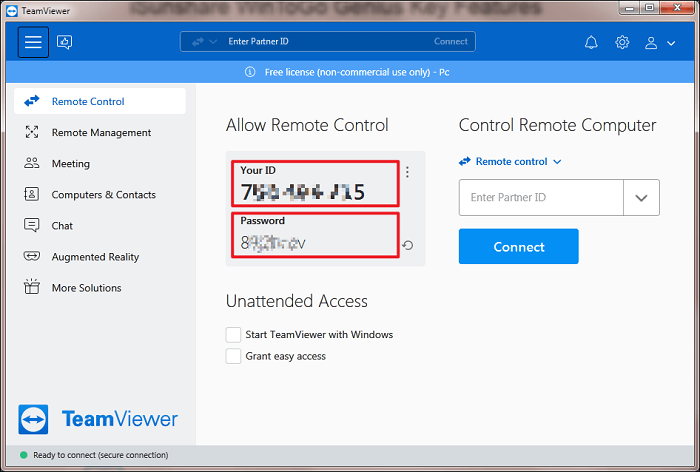Enable Start TeamViewer with Windows
700x472 pixels.
pyautogui.click(x=233, y=334)
